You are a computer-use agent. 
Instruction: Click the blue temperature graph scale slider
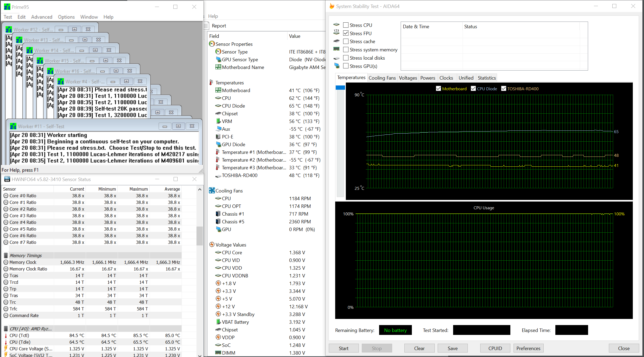coord(340,88)
